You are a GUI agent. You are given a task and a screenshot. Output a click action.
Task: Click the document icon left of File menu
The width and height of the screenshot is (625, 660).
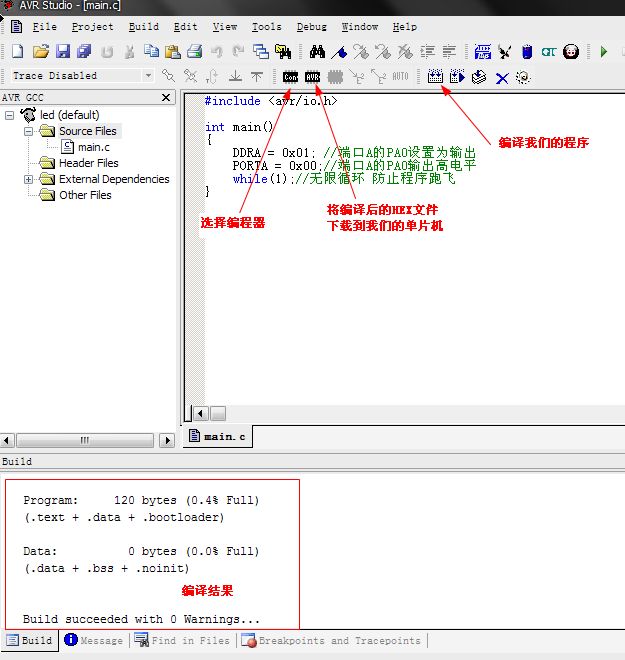pyautogui.click(x=16, y=27)
